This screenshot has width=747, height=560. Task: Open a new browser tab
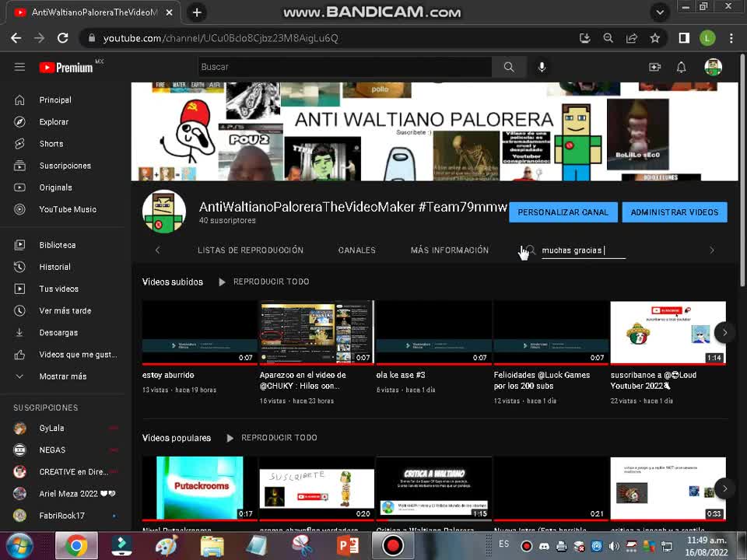tap(197, 13)
